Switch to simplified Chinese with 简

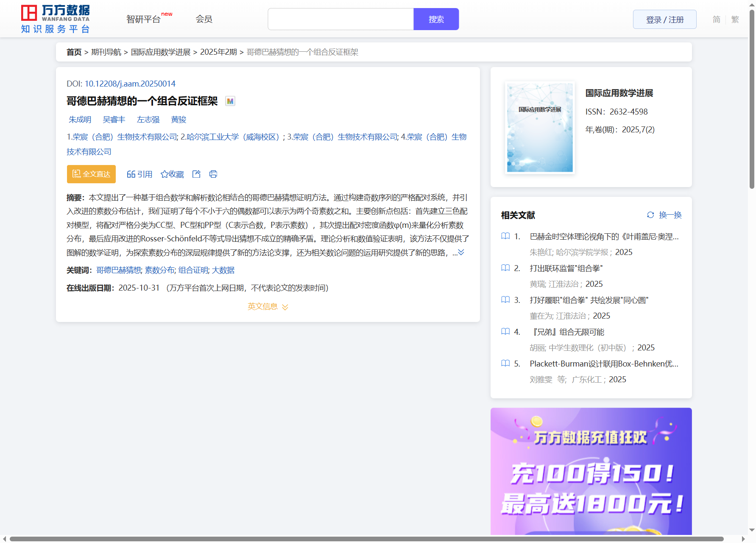click(716, 20)
